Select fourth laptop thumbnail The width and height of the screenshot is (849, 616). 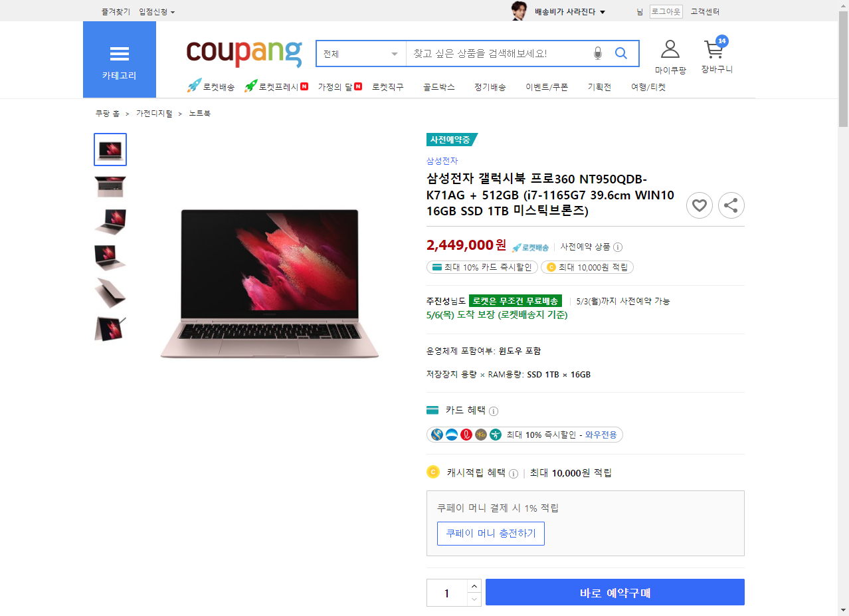(x=110, y=257)
